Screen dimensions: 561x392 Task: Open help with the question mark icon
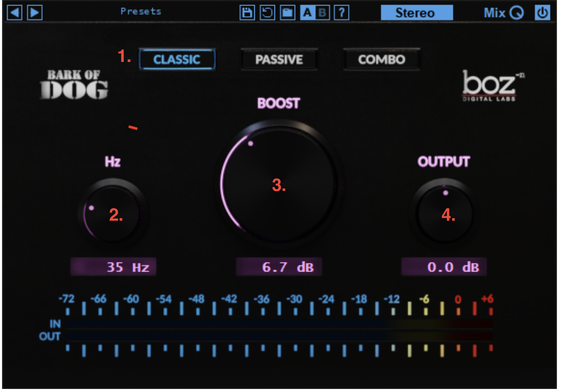click(x=342, y=13)
